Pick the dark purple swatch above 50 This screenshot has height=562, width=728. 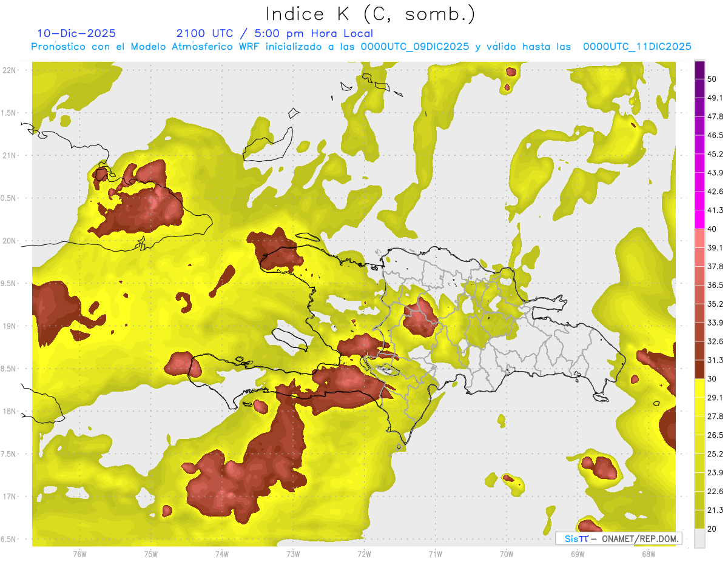pos(699,70)
